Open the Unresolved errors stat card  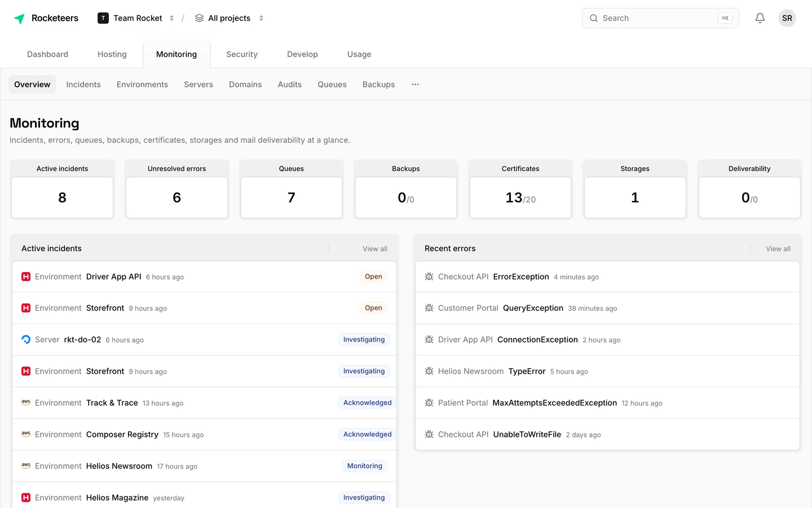pos(176,189)
